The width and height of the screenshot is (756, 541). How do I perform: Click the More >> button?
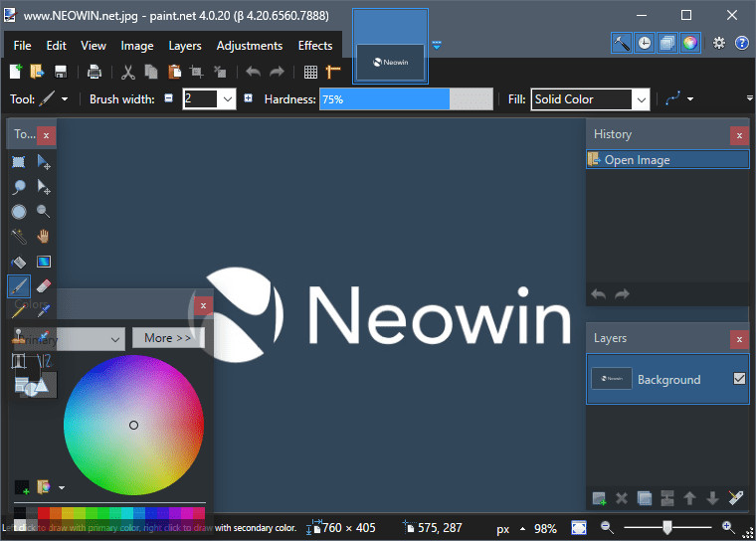coord(168,338)
